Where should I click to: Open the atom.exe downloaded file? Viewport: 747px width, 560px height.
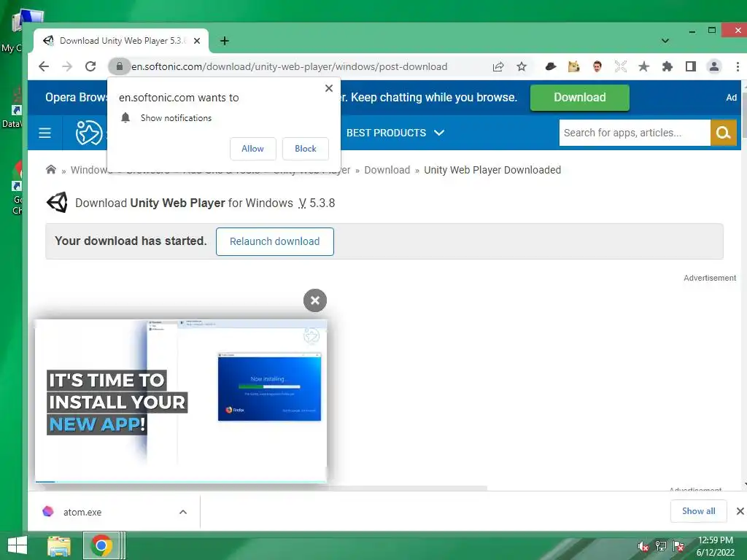click(x=82, y=512)
